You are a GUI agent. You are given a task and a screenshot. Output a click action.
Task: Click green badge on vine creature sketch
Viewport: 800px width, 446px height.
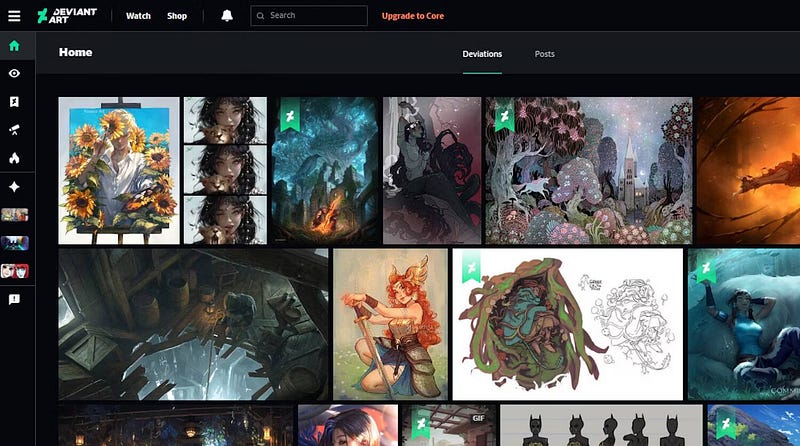472,268
